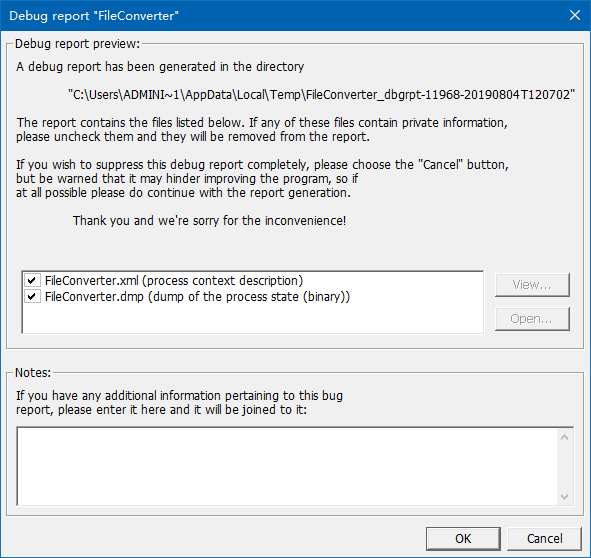This screenshot has height=558, width=591.
Task: Click the "Thank you" apology message
Action: pos(209,221)
